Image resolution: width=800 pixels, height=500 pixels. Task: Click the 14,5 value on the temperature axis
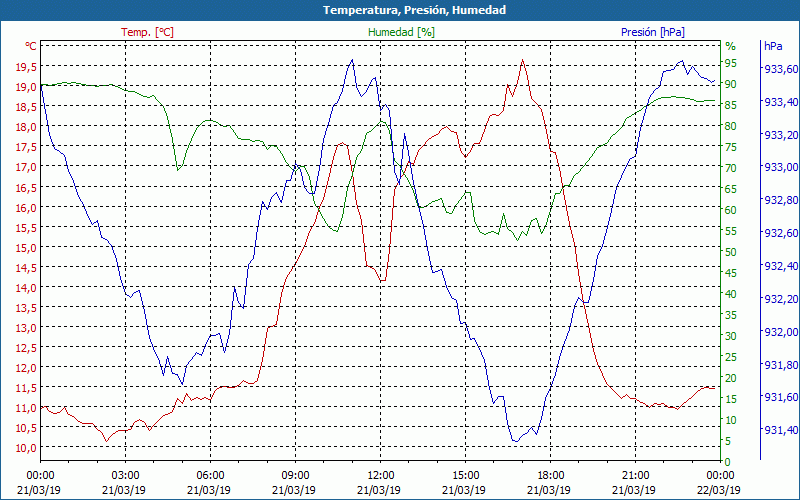[x=24, y=267]
